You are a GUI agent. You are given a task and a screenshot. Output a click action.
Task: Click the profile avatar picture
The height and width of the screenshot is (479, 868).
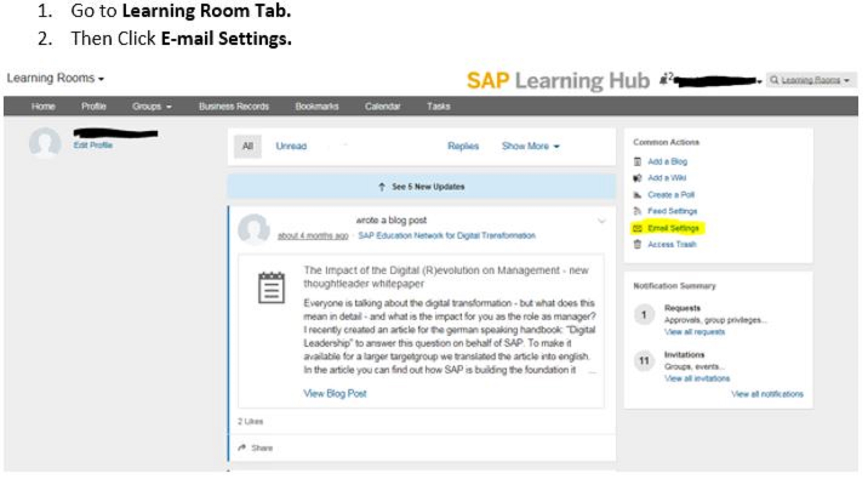(45, 143)
